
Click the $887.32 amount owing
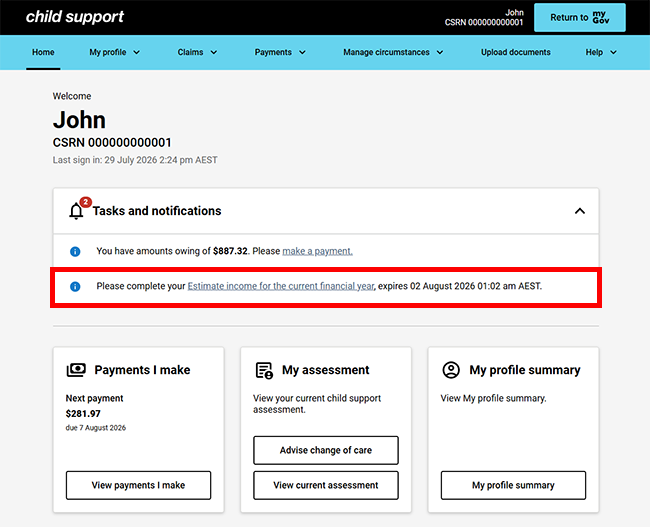click(230, 251)
